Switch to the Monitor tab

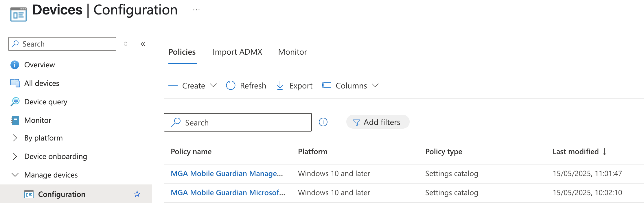click(x=292, y=52)
